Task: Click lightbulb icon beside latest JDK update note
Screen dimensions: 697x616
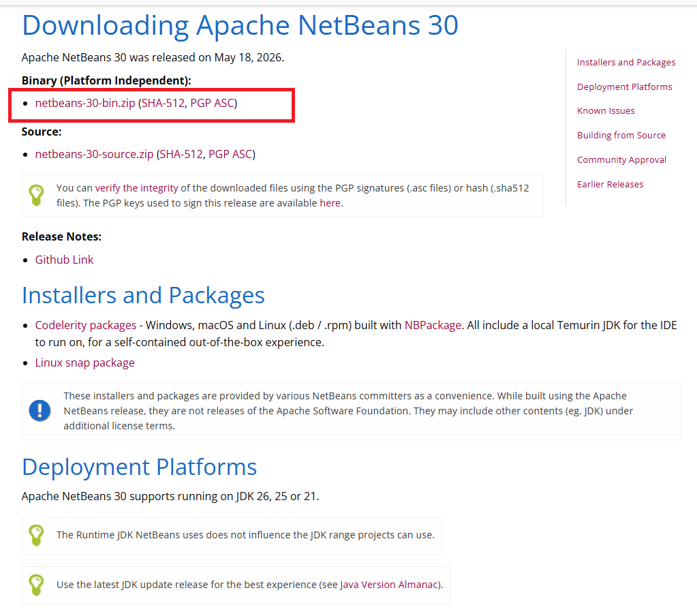Action: (x=36, y=585)
